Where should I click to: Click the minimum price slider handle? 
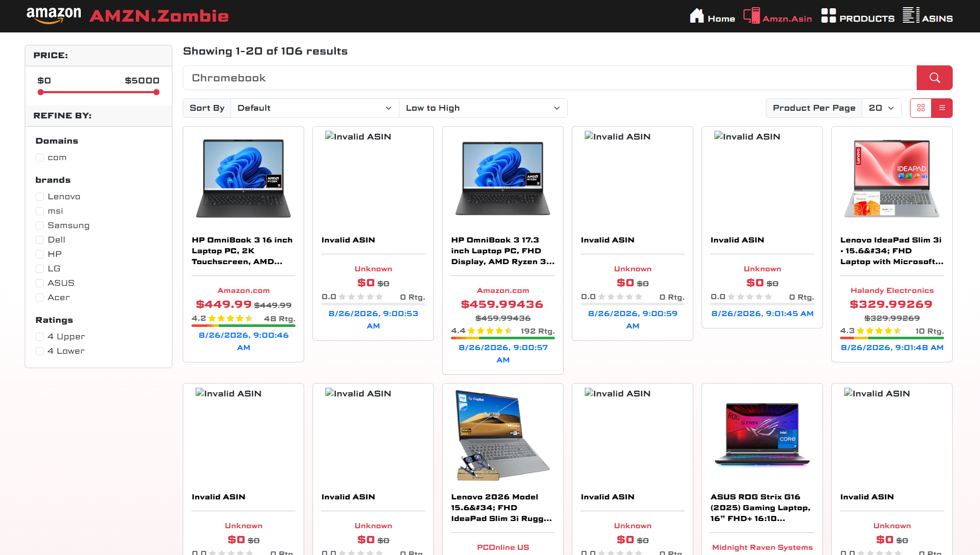(x=41, y=92)
